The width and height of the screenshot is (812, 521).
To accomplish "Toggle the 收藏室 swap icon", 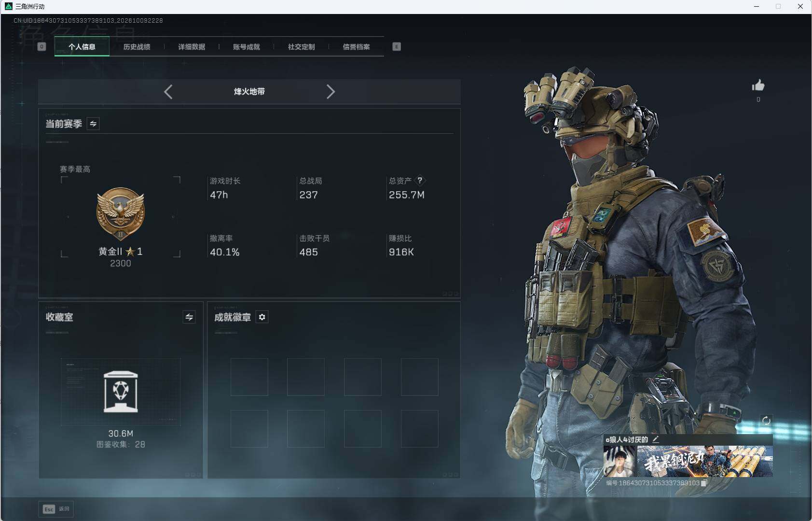I will click(x=189, y=317).
